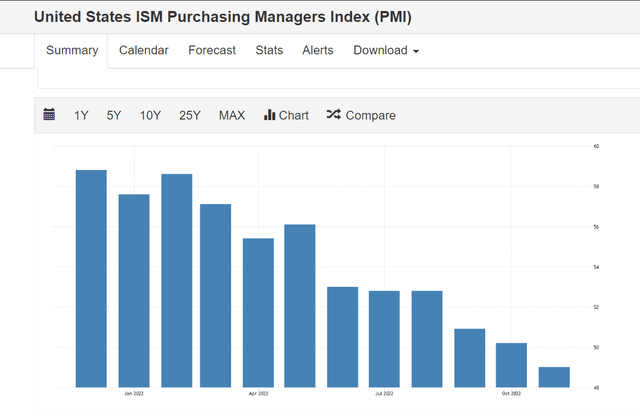This screenshot has width=640, height=419.
Task: Click the United States ISM PMI heading
Action: pyautogui.click(x=223, y=17)
